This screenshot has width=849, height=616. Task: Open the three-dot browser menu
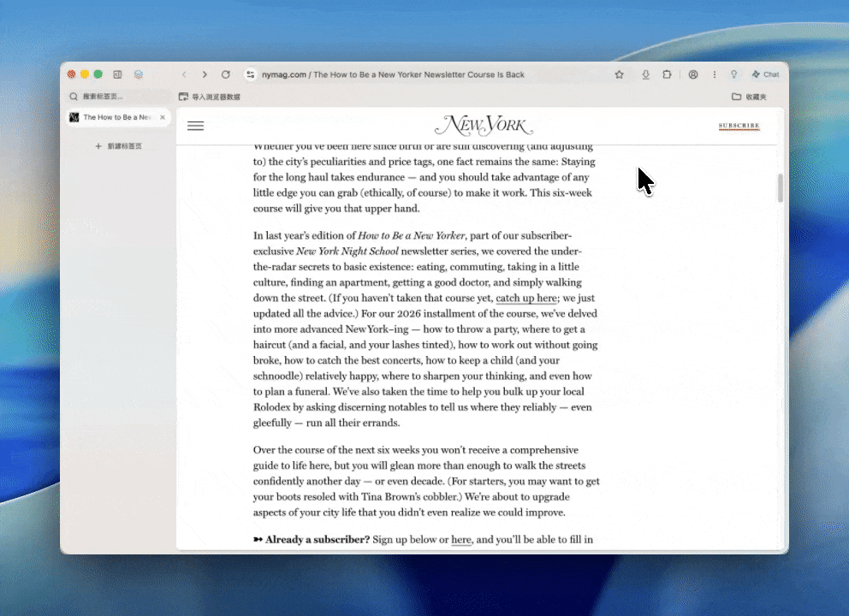[714, 74]
